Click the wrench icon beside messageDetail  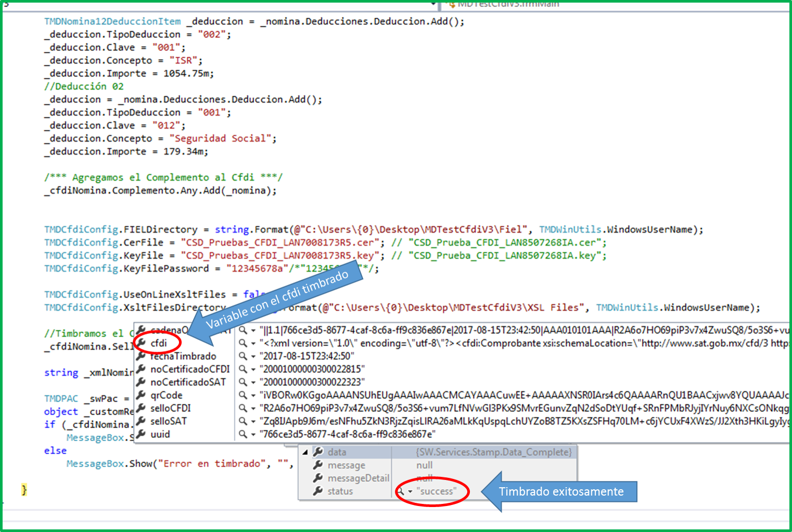tap(318, 478)
